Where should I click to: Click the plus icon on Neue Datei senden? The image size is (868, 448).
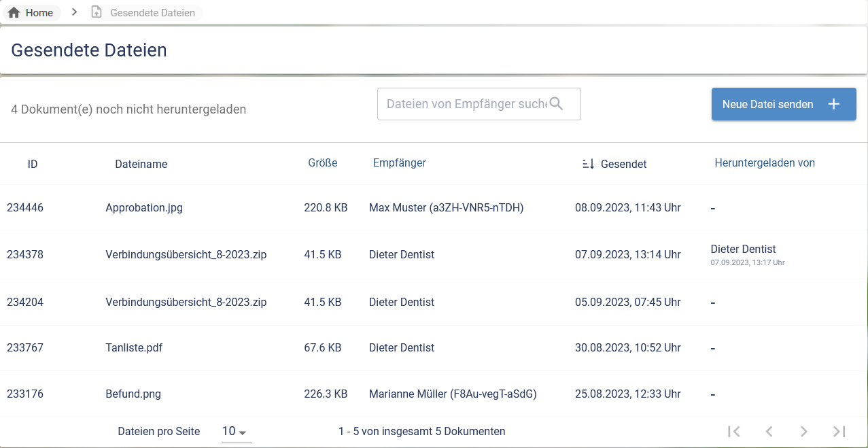834,104
